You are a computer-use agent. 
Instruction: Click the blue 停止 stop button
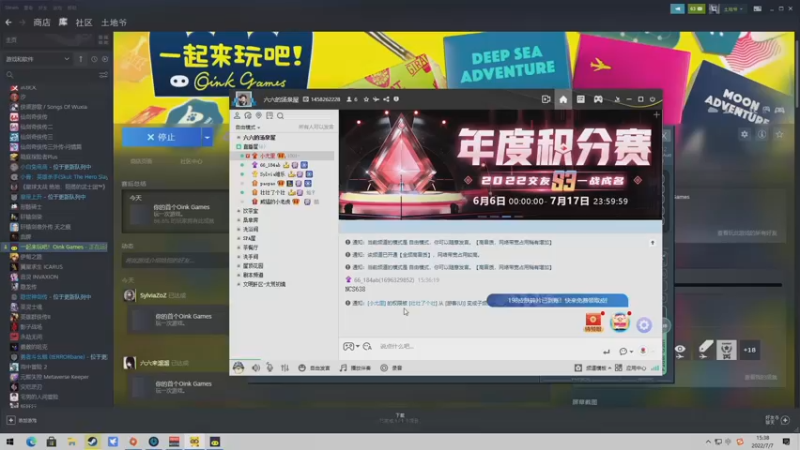161,137
